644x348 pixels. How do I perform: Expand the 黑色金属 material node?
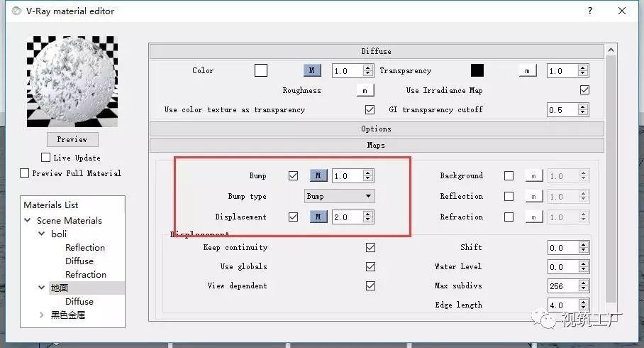click(x=41, y=315)
